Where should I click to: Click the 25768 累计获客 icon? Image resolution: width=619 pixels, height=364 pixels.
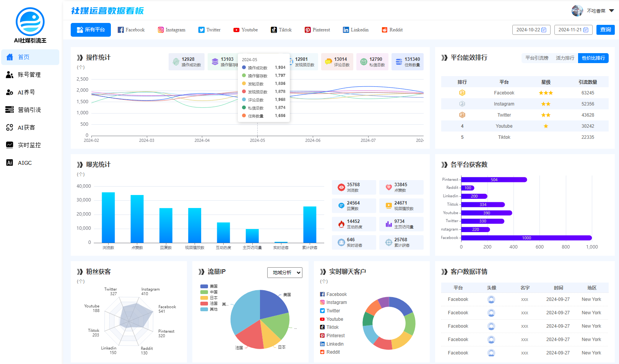389,242
